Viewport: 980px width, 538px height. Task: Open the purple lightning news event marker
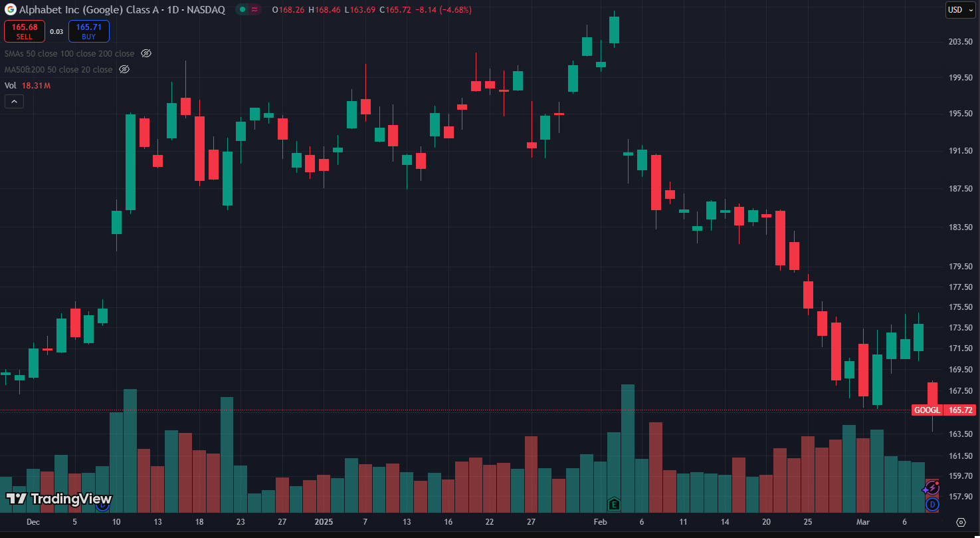click(x=932, y=488)
